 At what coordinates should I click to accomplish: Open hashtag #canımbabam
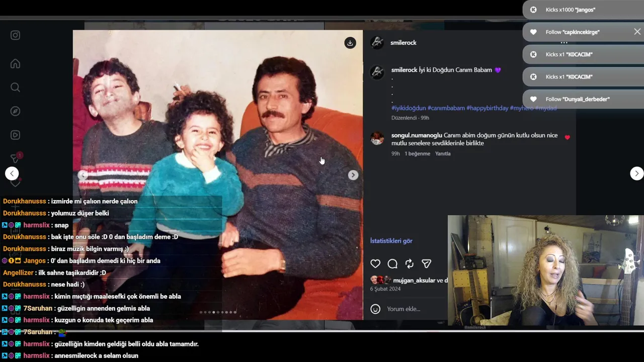(446, 108)
